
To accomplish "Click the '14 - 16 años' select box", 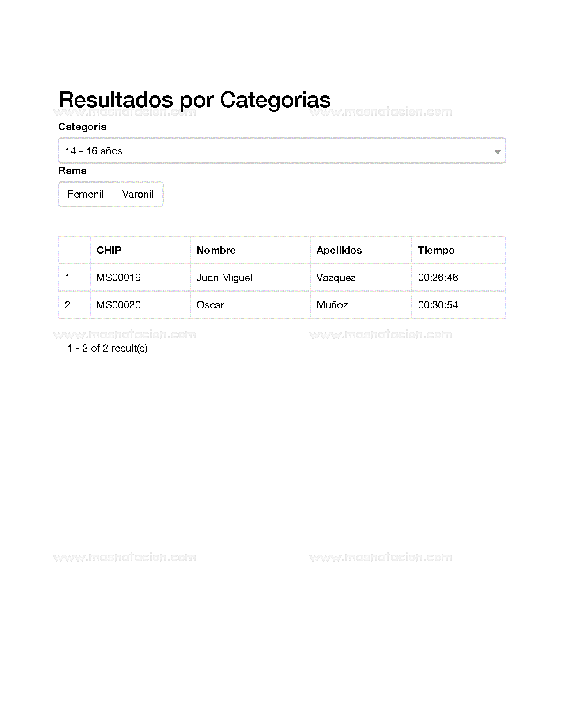I will pyautogui.click(x=281, y=151).
